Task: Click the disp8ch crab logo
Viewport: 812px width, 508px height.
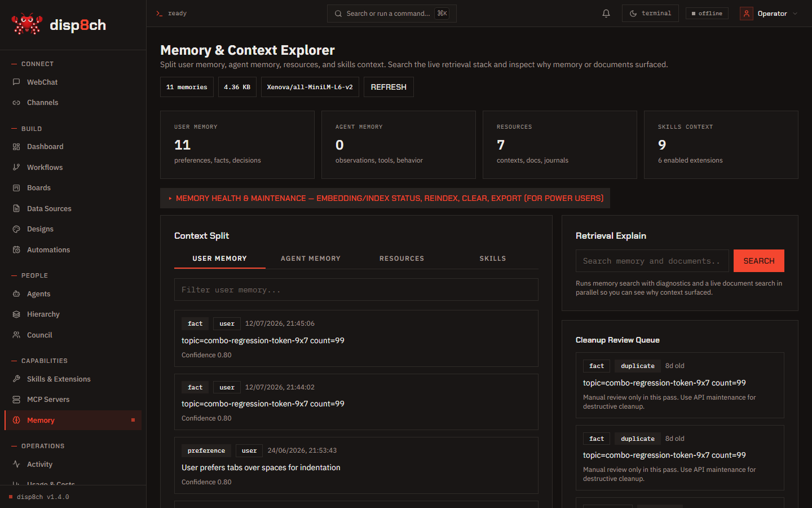Action: pos(27,24)
